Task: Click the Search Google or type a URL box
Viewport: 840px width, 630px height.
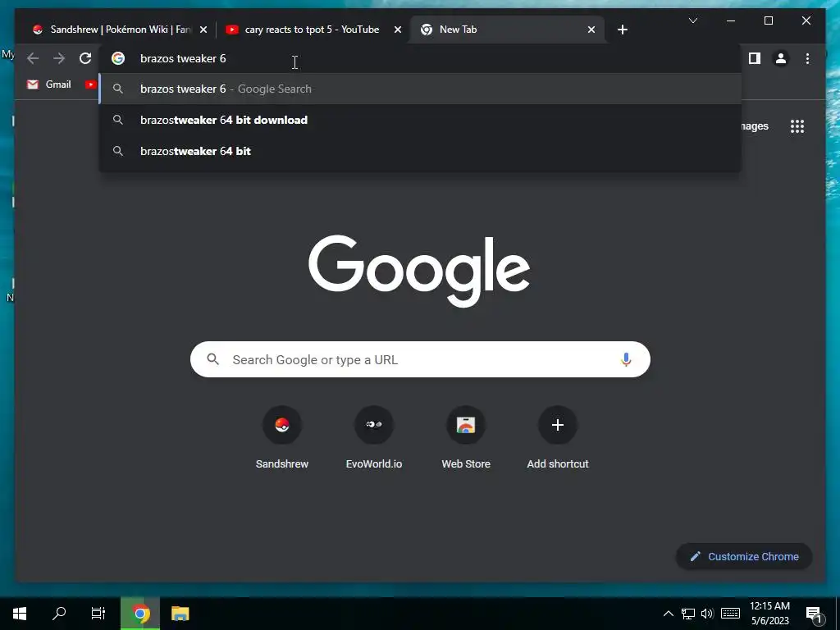Action: (420, 359)
